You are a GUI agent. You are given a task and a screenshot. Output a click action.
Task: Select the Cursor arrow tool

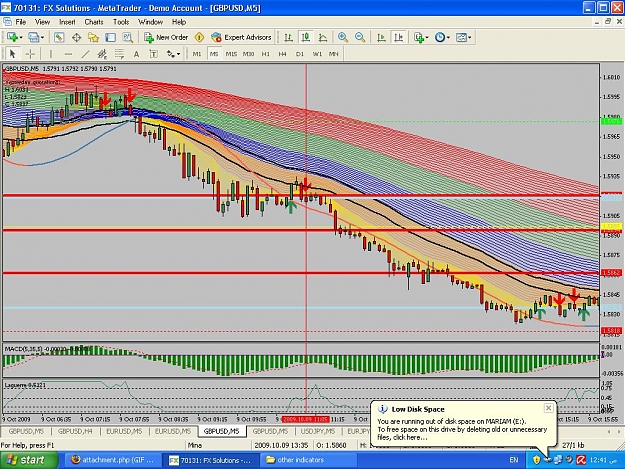click(x=12, y=54)
